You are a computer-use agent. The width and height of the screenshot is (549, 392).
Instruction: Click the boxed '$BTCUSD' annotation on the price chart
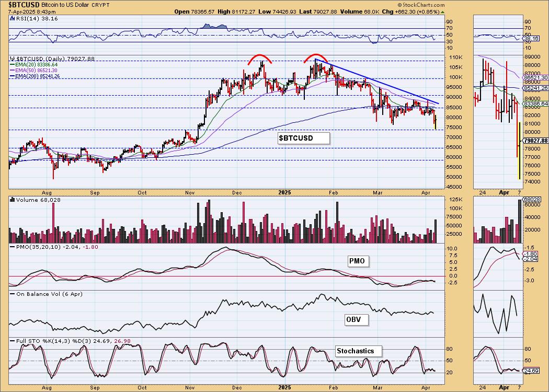(x=304, y=138)
